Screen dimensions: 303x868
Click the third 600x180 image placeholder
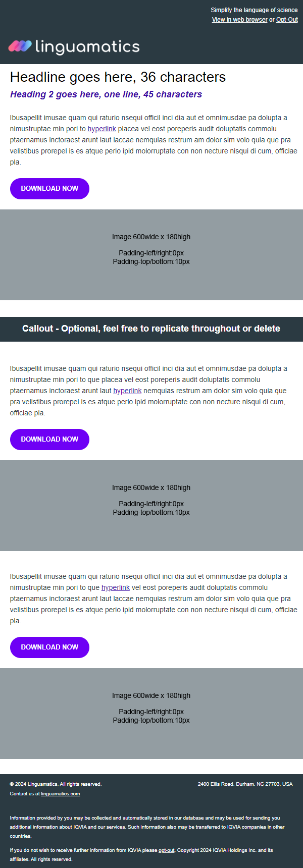151,714
